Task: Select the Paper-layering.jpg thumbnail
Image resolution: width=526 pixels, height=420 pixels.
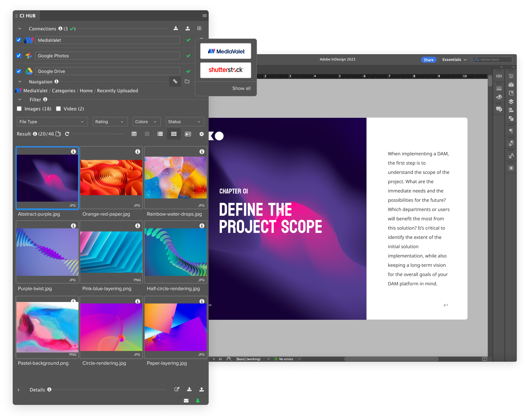Action: [176, 327]
